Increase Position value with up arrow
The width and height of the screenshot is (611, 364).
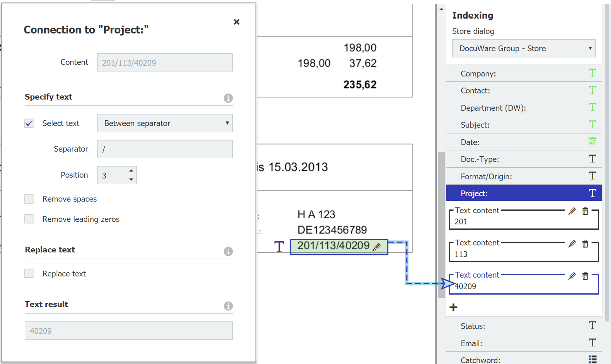(x=131, y=171)
